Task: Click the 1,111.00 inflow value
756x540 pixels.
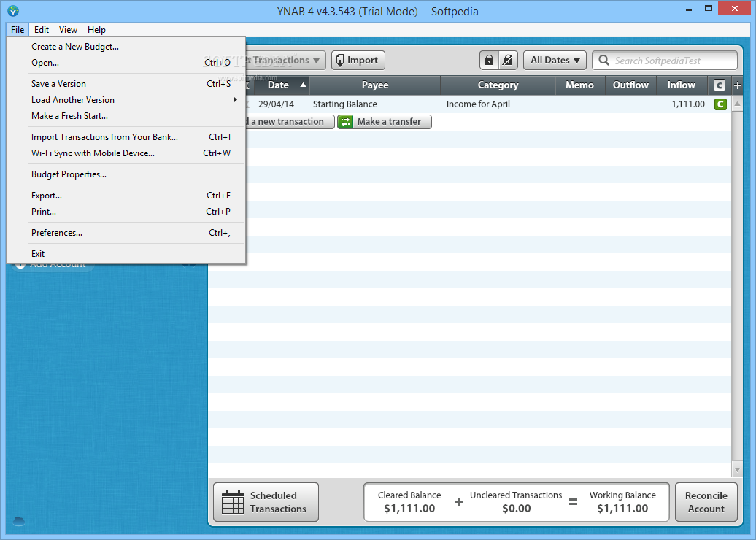Action: pos(688,104)
